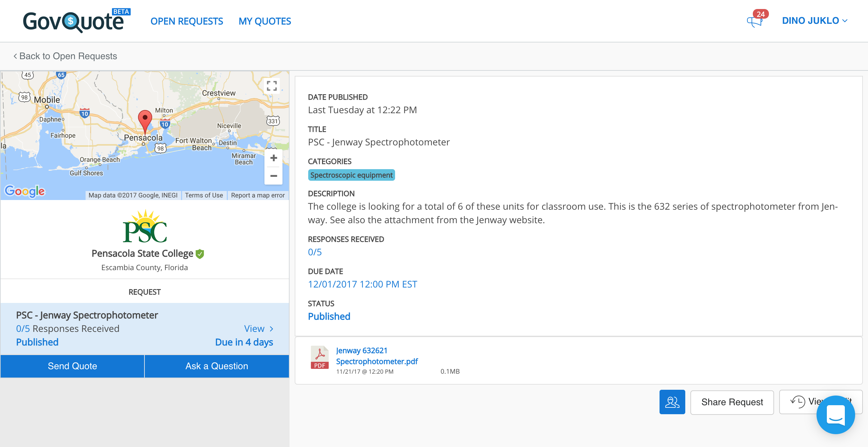Go back to Open Requests
868x447 pixels.
(65, 56)
